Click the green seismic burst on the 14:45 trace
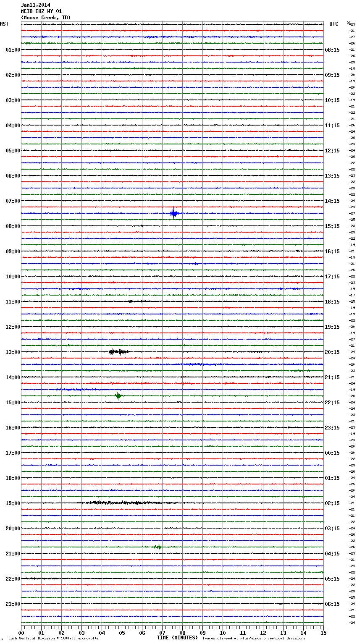Viewport: 357px width, 644px height. click(x=118, y=396)
